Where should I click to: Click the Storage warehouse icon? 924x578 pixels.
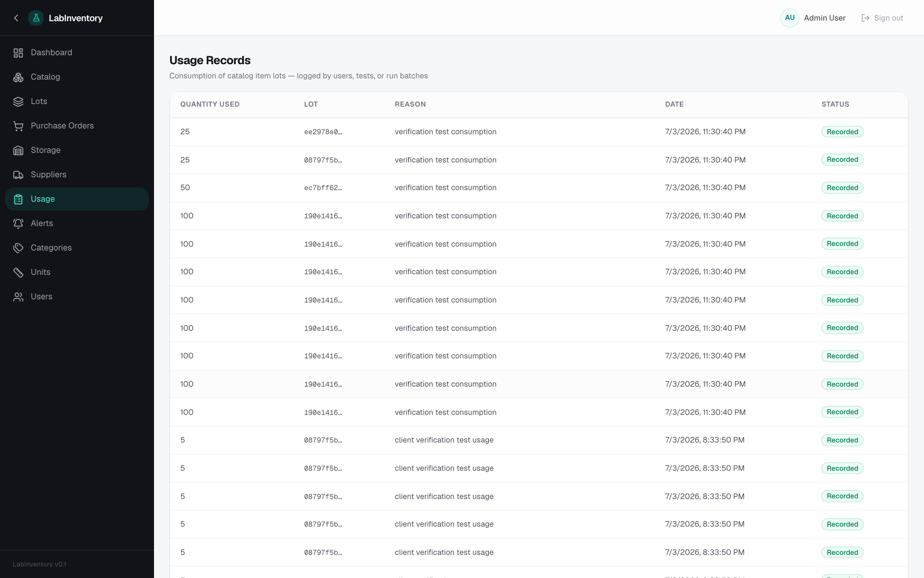(x=18, y=150)
